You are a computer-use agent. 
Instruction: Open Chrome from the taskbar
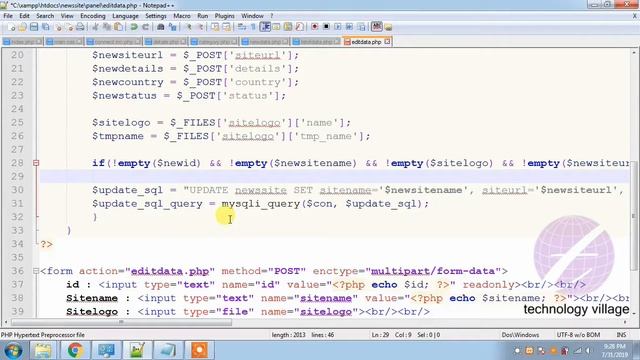pos(75,350)
